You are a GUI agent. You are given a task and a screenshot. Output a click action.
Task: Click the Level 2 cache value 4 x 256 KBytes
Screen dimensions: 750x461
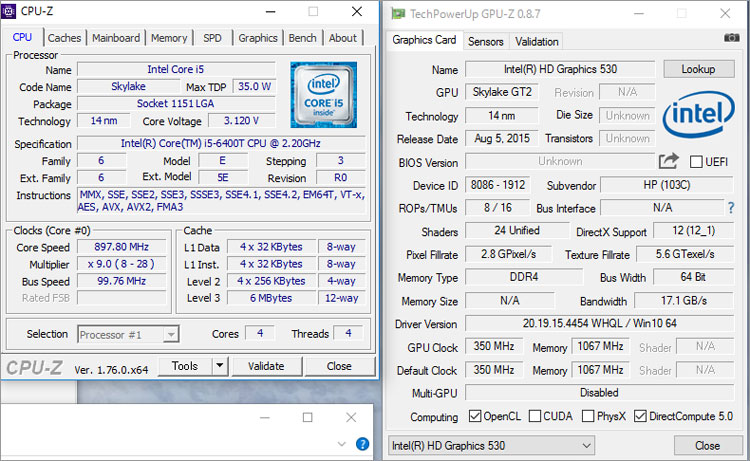tap(271, 281)
